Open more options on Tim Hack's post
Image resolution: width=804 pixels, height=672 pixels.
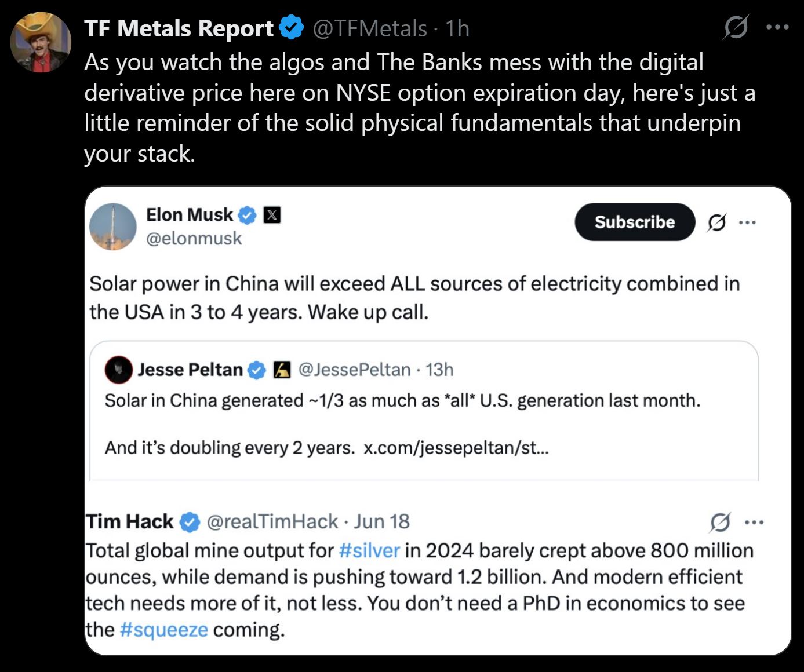(754, 522)
